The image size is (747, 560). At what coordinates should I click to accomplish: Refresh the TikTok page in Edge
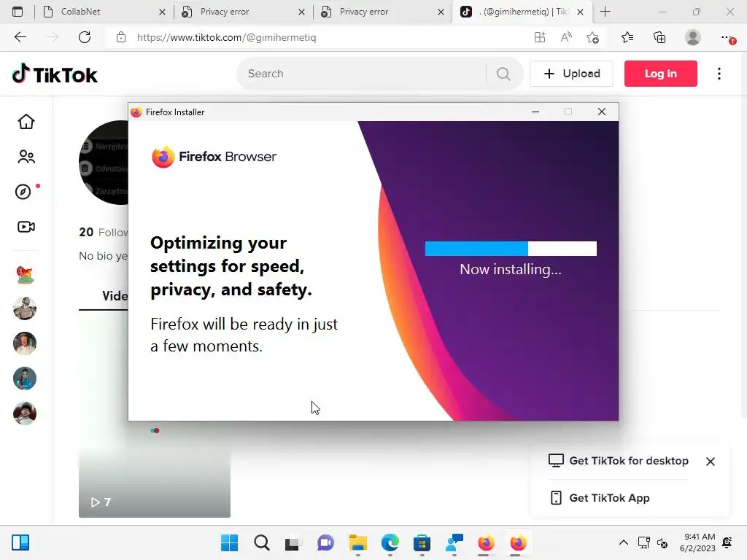point(85,37)
